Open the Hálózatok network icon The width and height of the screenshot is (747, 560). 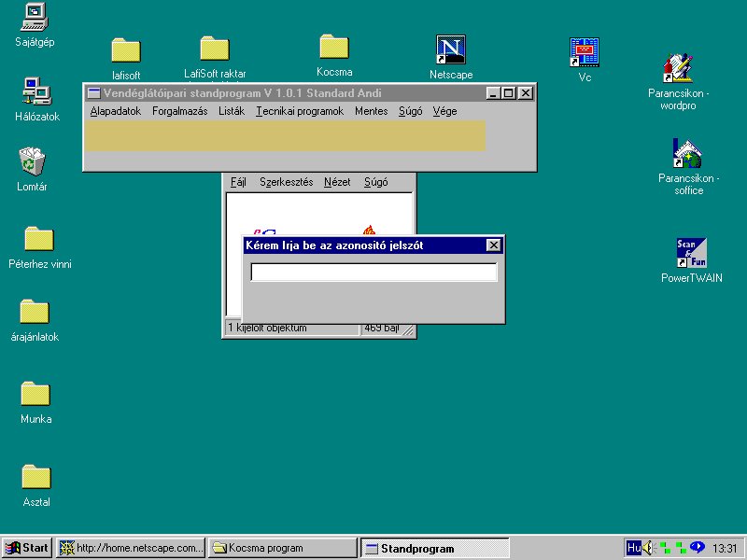click(36, 91)
